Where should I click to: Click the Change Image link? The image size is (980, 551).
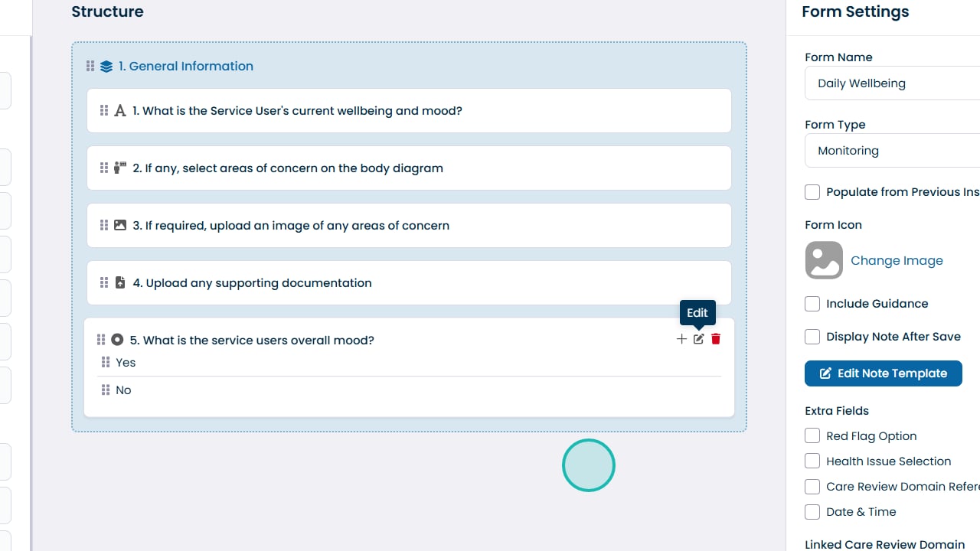[897, 261]
